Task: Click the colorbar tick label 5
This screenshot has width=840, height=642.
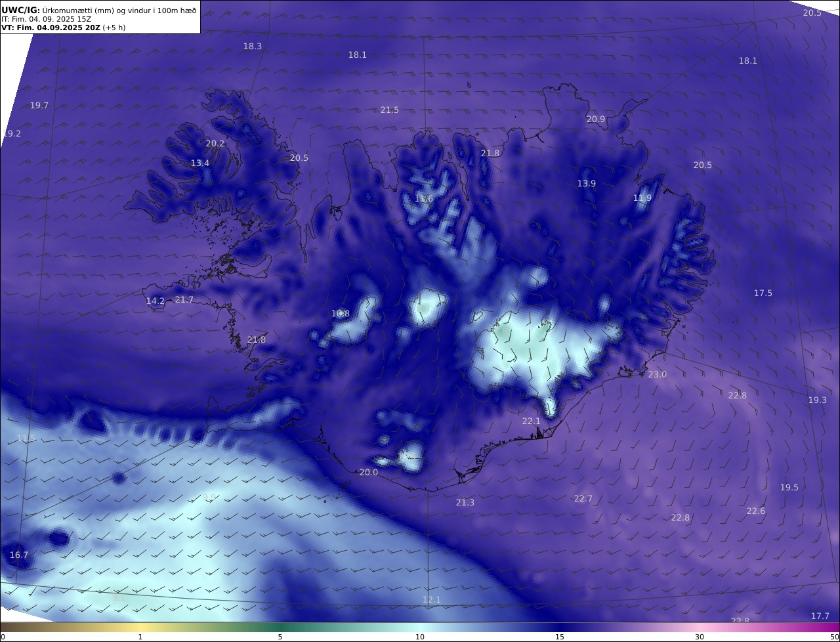Action: pyautogui.click(x=280, y=637)
